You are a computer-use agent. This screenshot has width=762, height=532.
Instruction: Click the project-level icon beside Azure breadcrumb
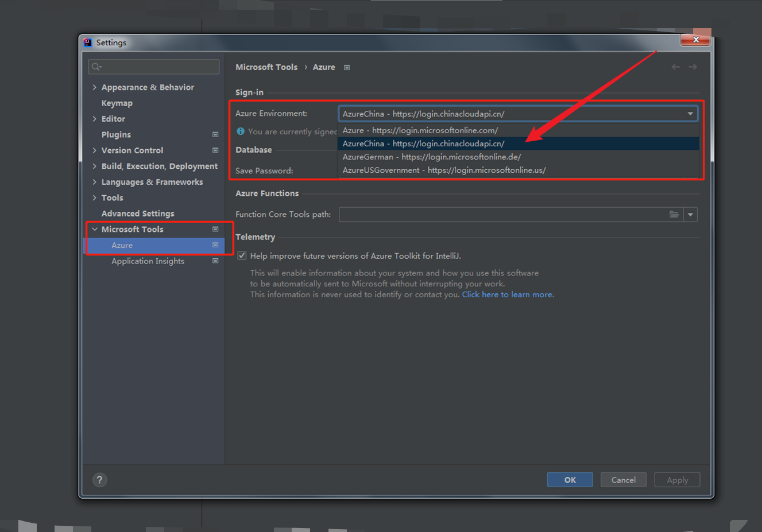coord(347,68)
